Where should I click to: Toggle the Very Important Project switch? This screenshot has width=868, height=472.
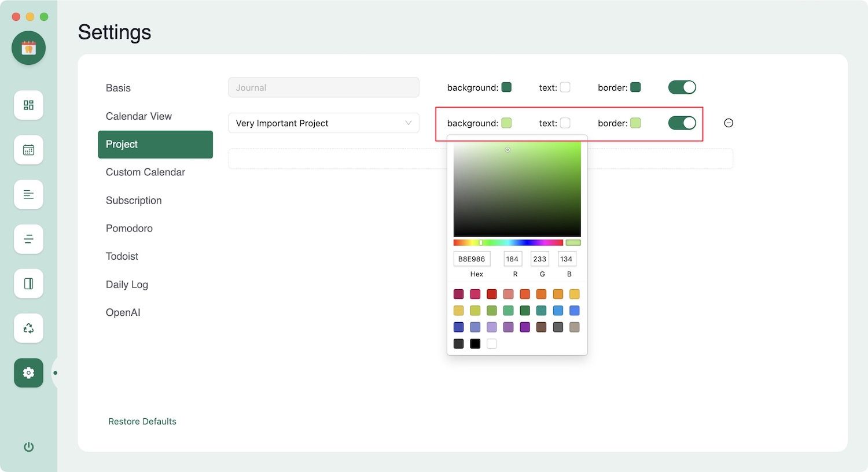[682, 123]
